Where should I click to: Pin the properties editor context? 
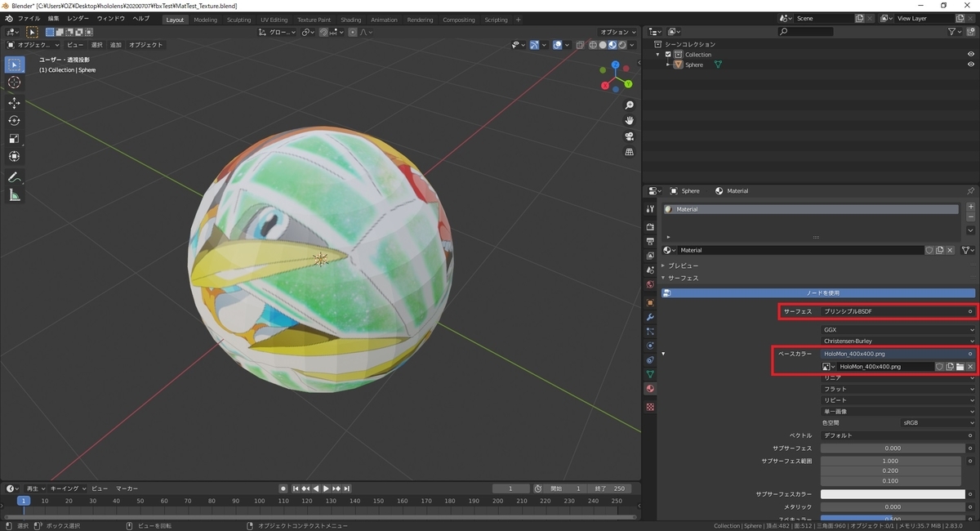coord(970,191)
